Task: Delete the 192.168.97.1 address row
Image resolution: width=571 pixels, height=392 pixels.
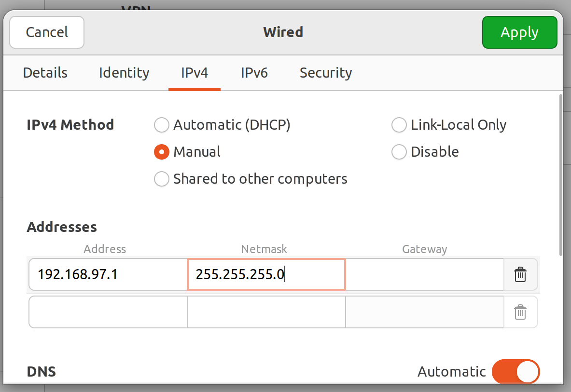Action: (520, 274)
